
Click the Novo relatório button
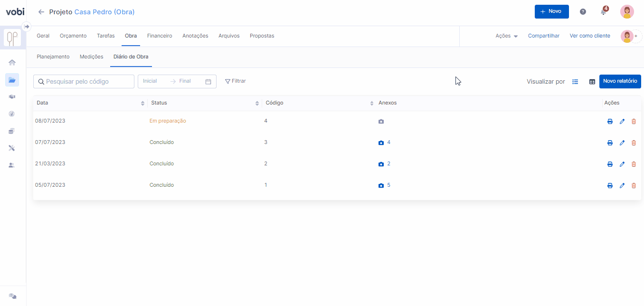(620, 81)
